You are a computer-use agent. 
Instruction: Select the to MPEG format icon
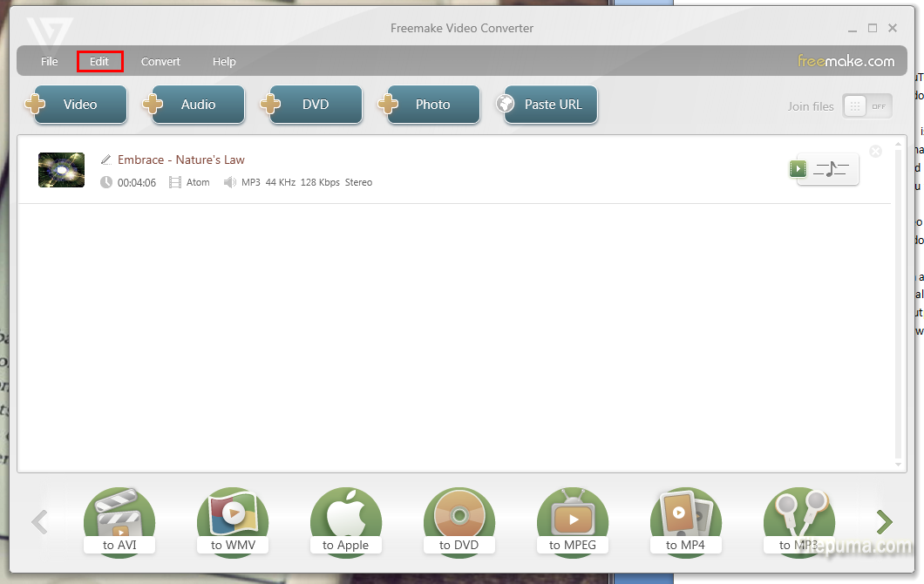573,521
